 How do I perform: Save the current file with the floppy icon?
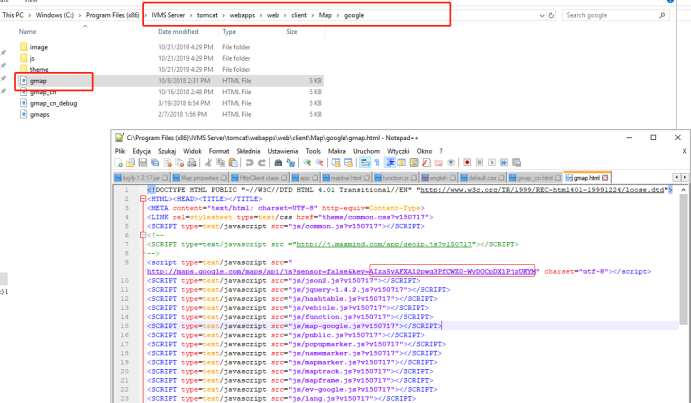click(142, 163)
